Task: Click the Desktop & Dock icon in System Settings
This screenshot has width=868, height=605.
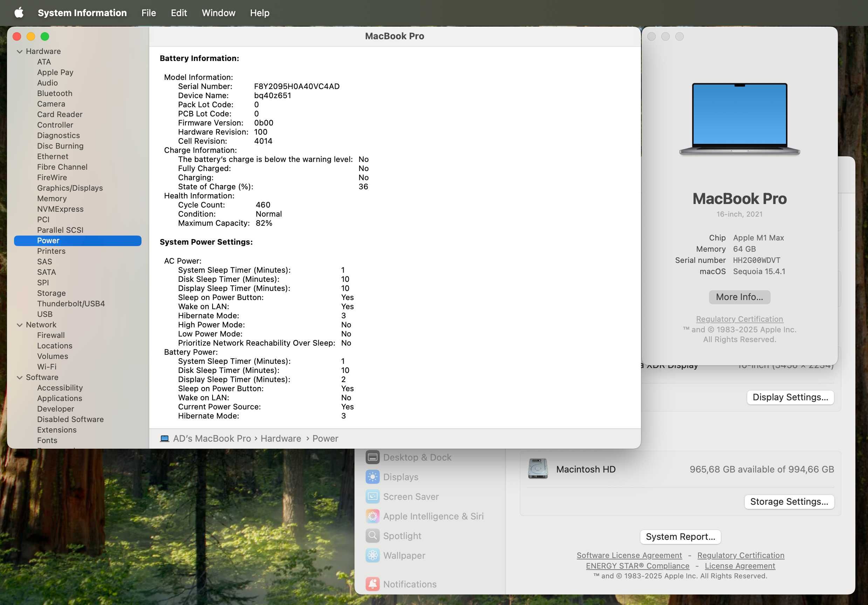Action: (372, 457)
